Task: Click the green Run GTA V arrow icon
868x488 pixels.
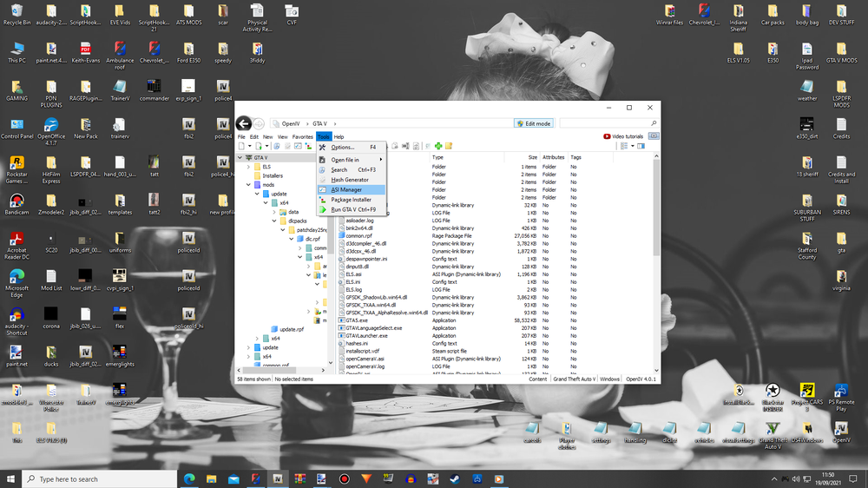Action: [x=323, y=209]
